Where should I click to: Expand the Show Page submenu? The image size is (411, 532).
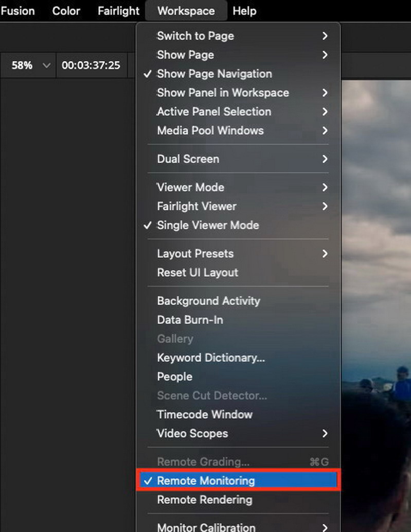point(238,55)
